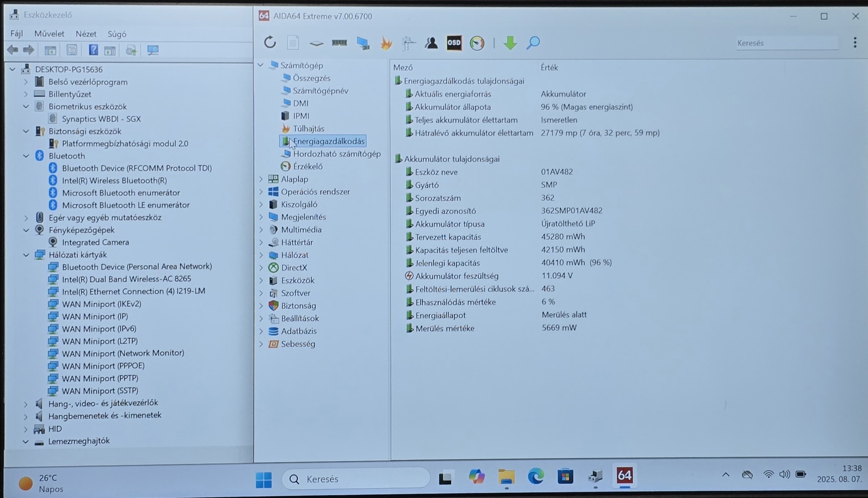Open Microsoft Store from the taskbar
The height and width of the screenshot is (498, 868).
click(565, 477)
